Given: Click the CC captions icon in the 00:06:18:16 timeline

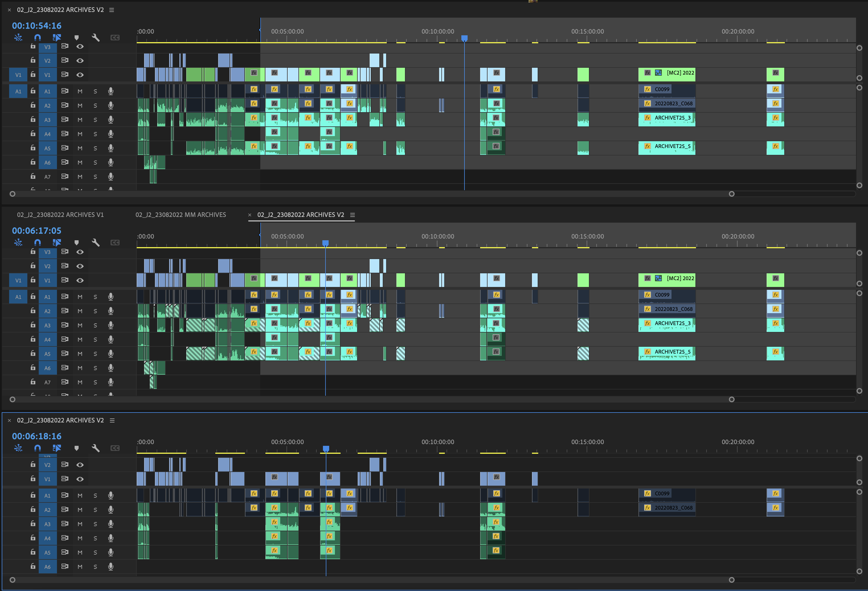Looking at the screenshot, I should [115, 448].
